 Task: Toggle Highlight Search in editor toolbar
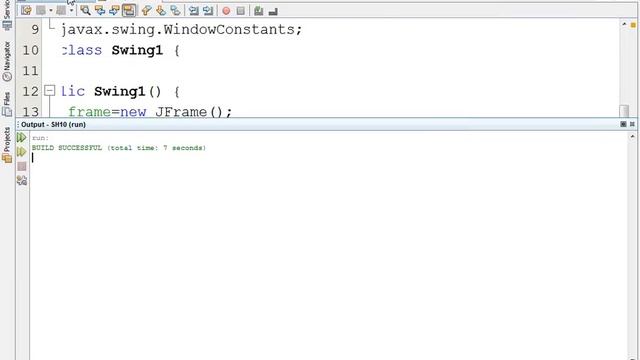(x=129, y=11)
